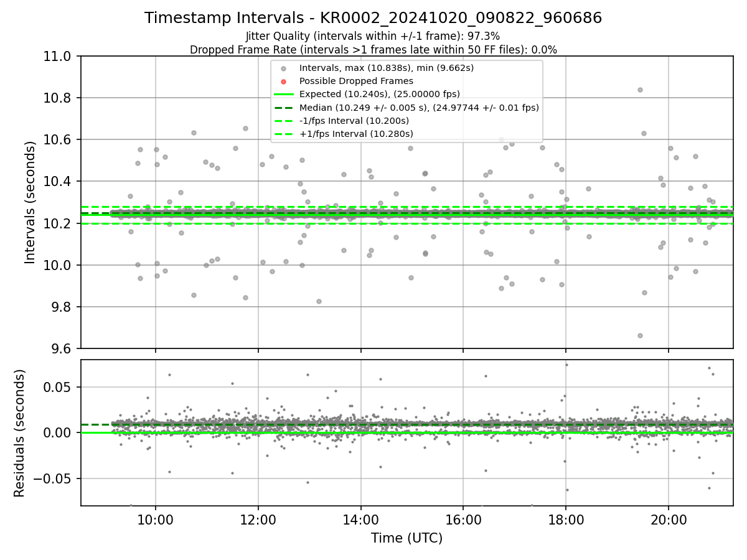This screenshot has width=747, height=560.
Task: Click the '20:00' x-axis tick label
Action: point(668,521)
